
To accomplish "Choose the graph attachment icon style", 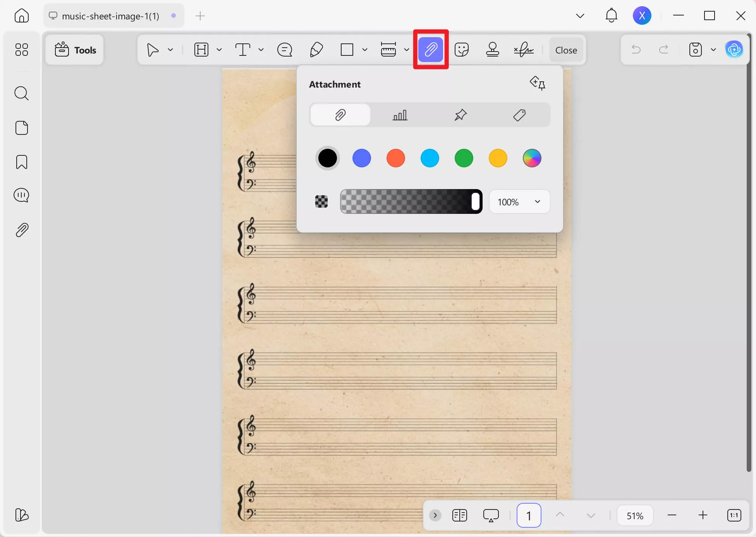I will coord(400,115).
